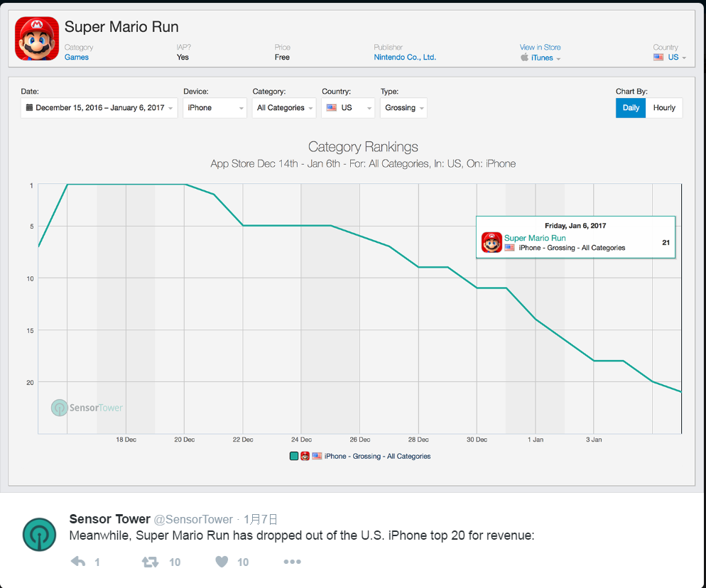
Task: Open the Country US filter dropdown
Action: pos(348,108)
